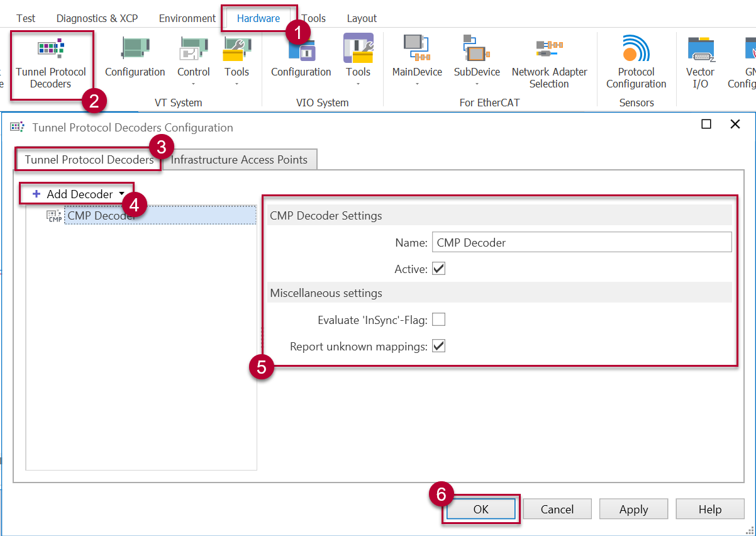Click the Apply button
This screenshot has height=536, width=756.
tap(633, 510)
